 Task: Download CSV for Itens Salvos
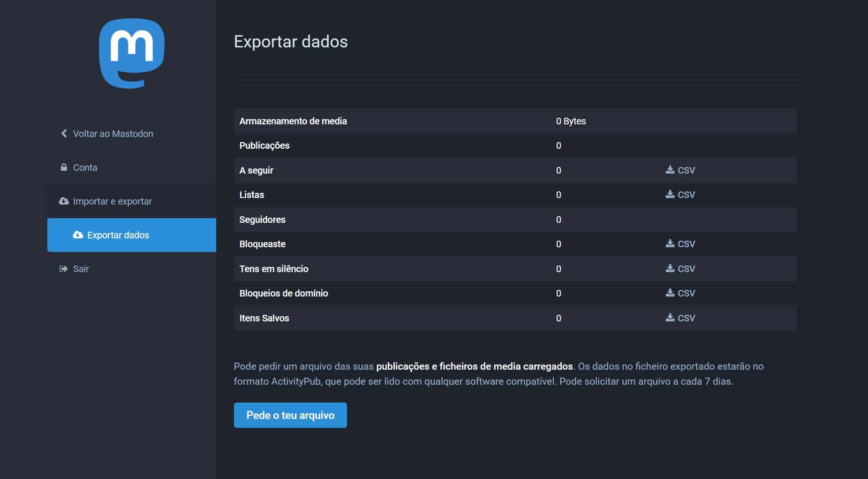tap(680, 318)
